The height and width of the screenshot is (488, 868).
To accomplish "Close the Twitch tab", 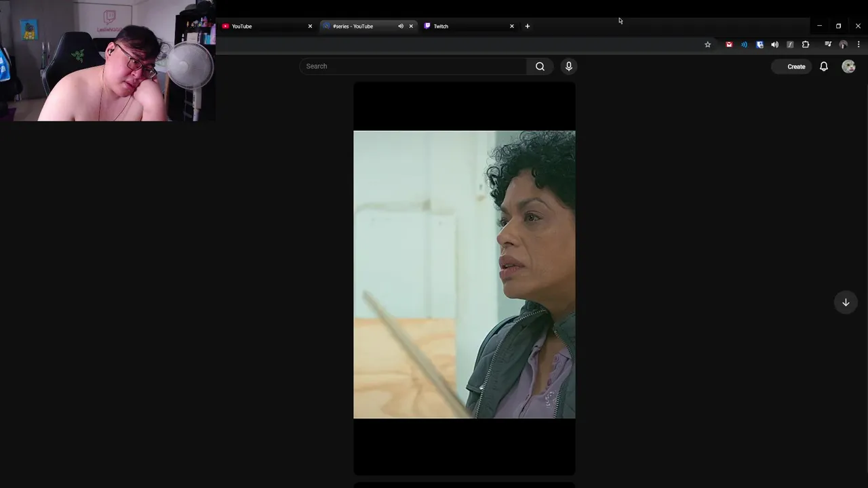I will pos(512,26).
